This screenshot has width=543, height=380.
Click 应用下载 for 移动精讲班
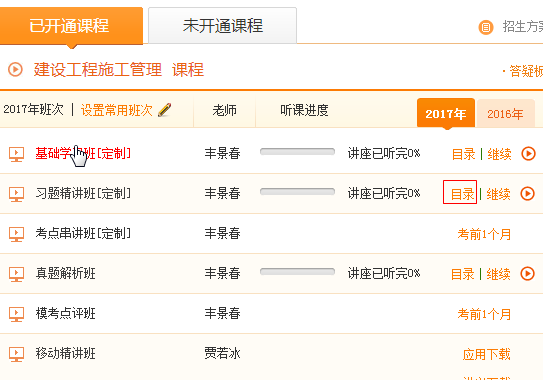pos(487,354)
